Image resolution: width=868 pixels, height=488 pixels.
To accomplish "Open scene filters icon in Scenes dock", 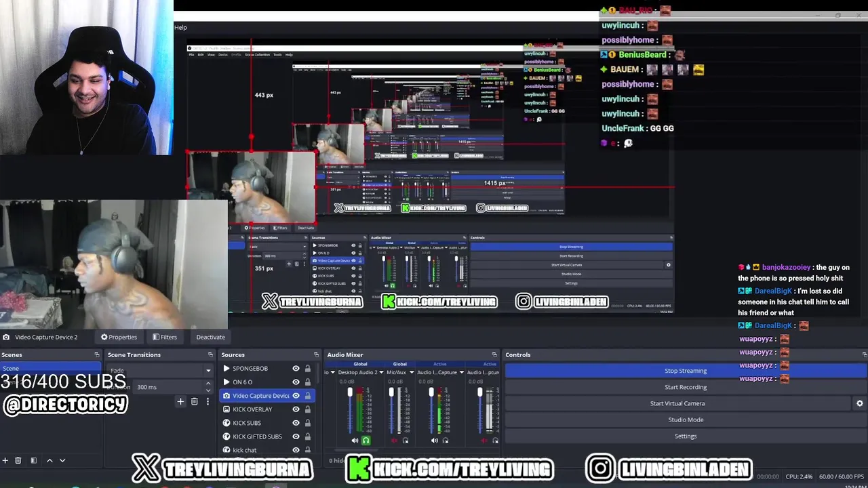I will tap(33, 460).
